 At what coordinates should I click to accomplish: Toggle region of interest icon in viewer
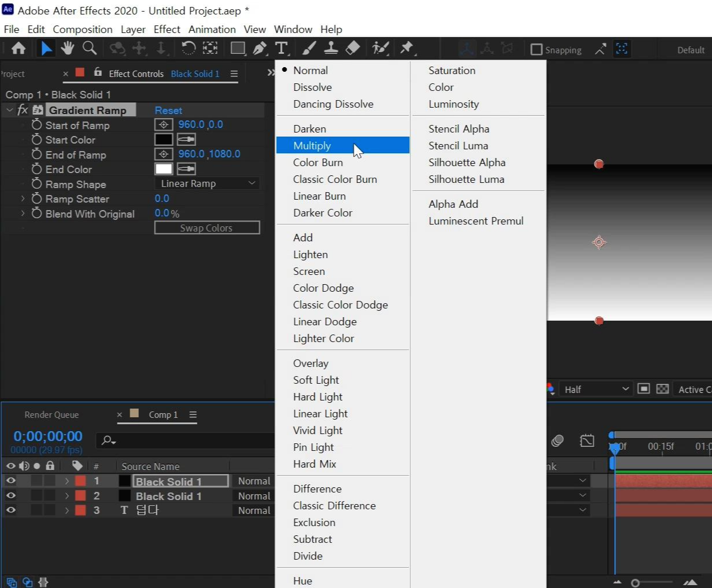(x=644, y=389)
